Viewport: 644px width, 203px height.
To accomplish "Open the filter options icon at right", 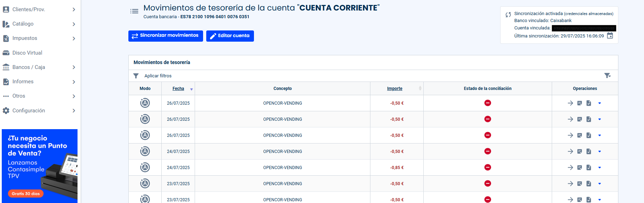I will tap(608, 76).
